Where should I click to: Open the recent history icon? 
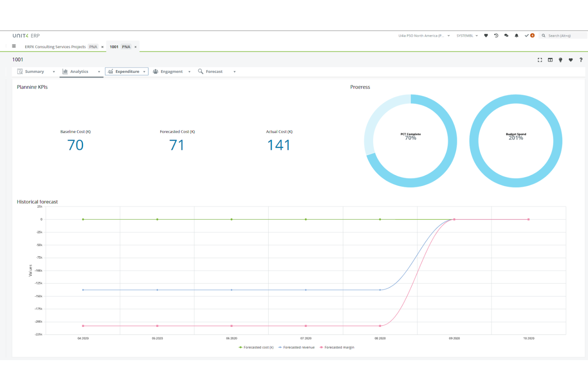coord(496,35)
